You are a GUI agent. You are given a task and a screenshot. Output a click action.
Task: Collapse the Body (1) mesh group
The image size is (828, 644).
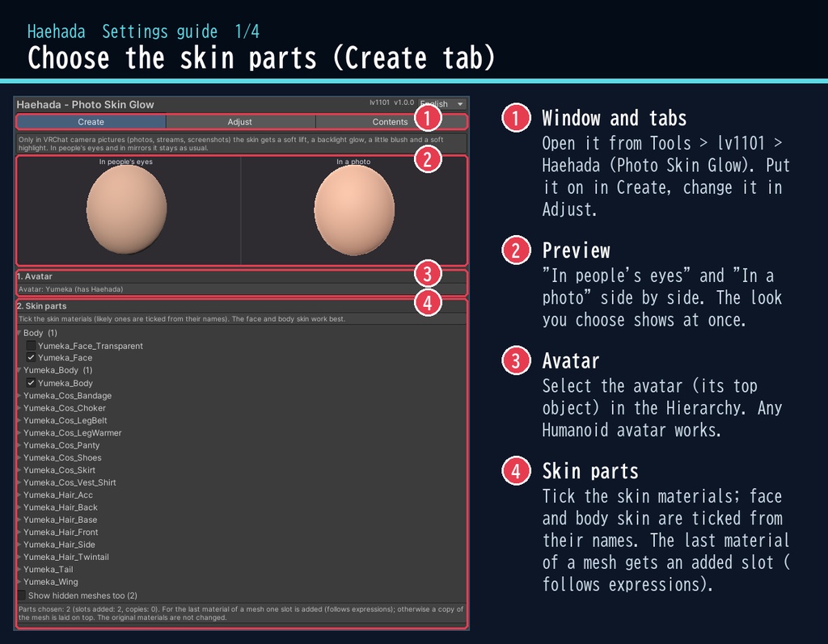(x=19, y=333)
